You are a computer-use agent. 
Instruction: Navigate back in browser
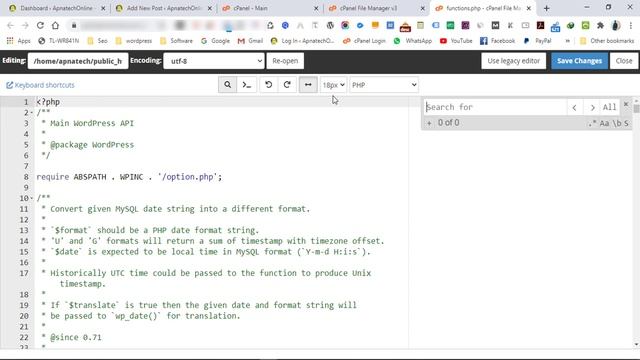(10, 25)
